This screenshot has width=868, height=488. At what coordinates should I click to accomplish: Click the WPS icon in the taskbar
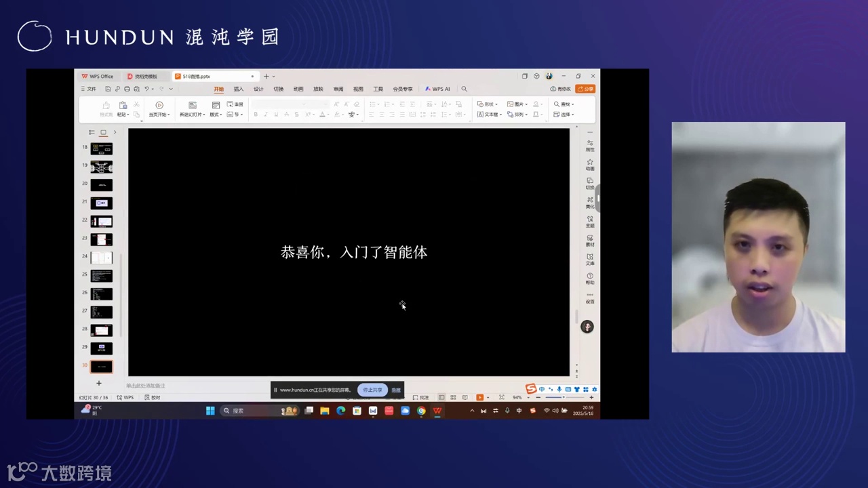coord(437,411)
